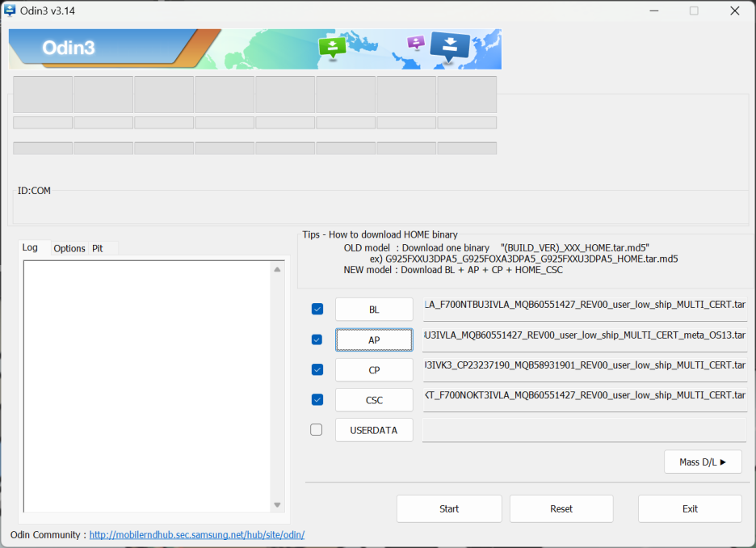Visit the Odin Community link
756x548 pixels.
click(x=197, y=534)
